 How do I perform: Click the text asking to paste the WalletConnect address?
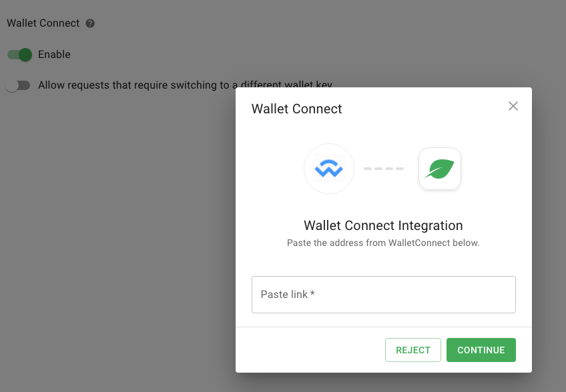coord(383,243)
